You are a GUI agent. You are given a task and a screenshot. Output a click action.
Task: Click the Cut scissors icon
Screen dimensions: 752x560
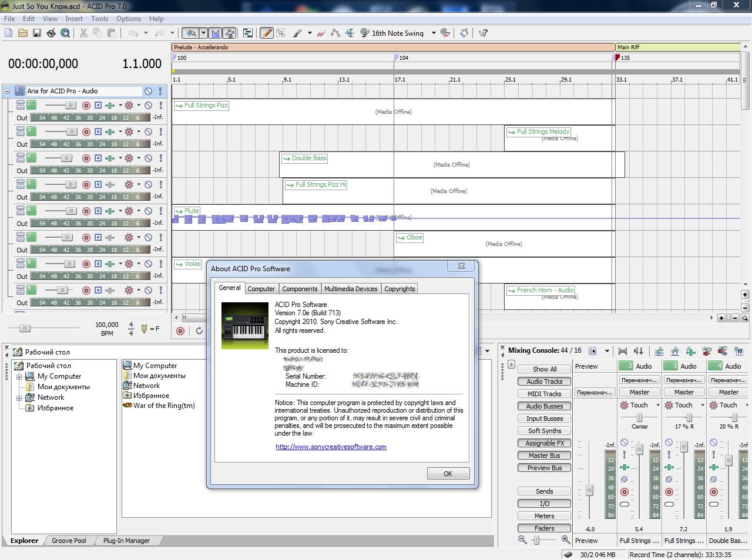coord(83,33)
